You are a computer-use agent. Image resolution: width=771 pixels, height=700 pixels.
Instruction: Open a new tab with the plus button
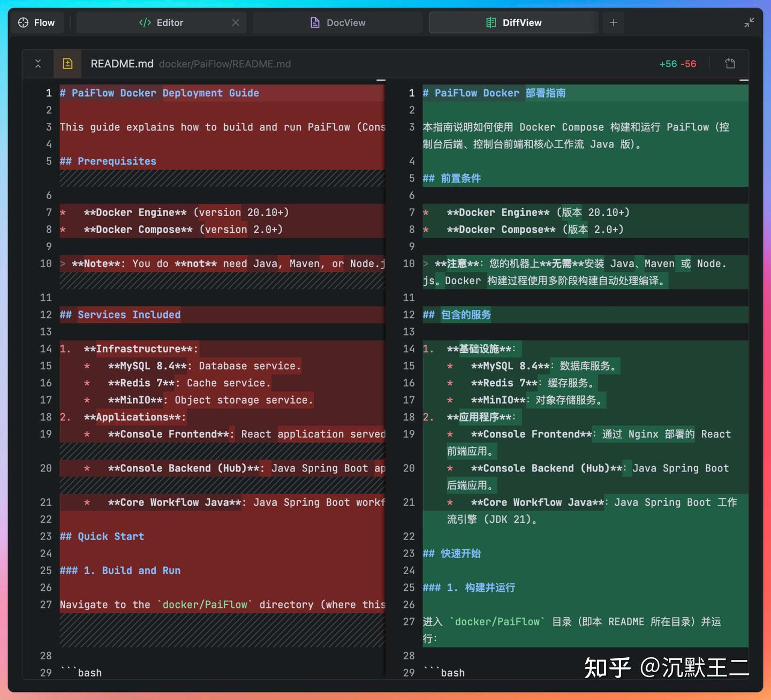(x=614, y=22)
